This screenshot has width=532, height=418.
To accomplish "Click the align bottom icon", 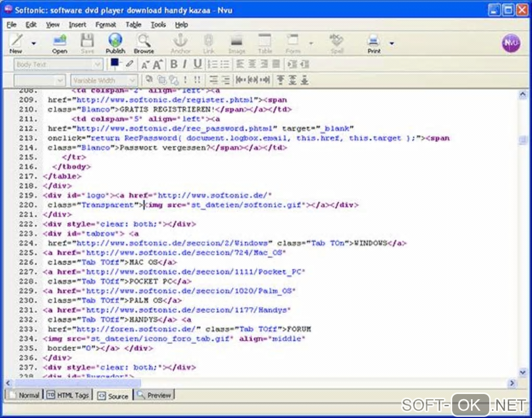I will pos(305,80).
